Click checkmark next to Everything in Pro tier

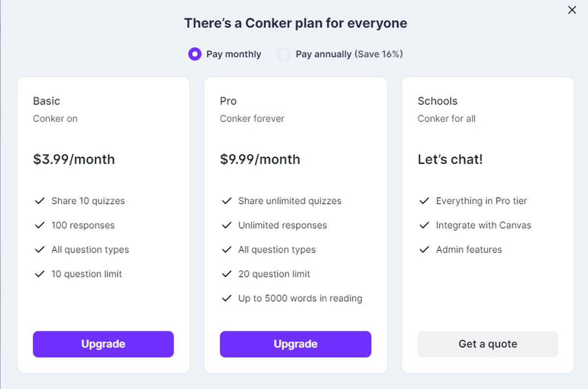click(x=424, y=201)
